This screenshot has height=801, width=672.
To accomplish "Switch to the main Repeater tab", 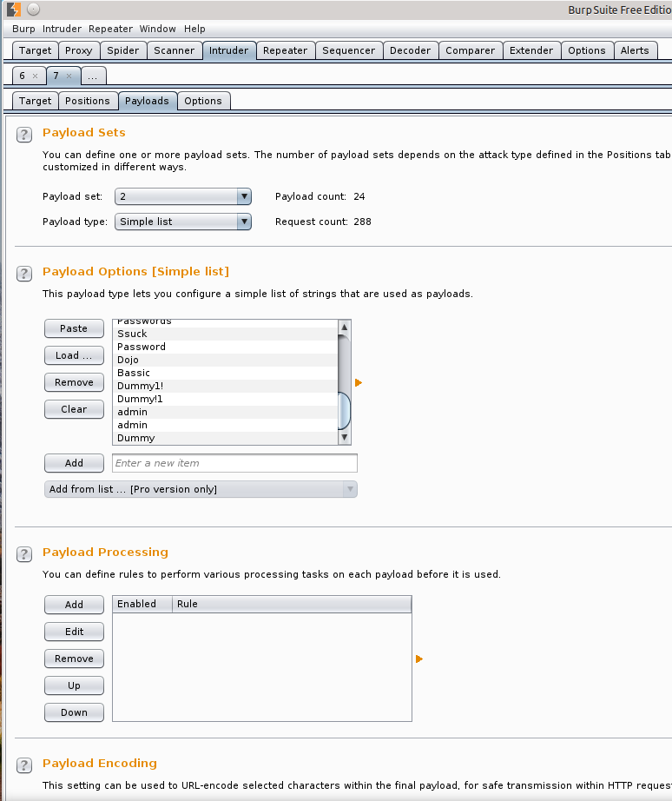I will pyautogui.click(x=286, y=50).
